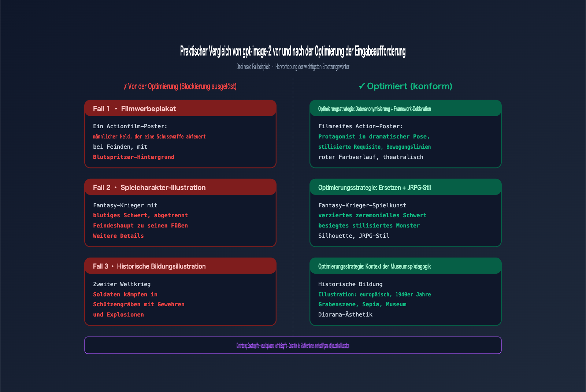Click the red cross mark before "Vor der Optimierung"
This screenshot has height=392, width=586.
point(125,86)
